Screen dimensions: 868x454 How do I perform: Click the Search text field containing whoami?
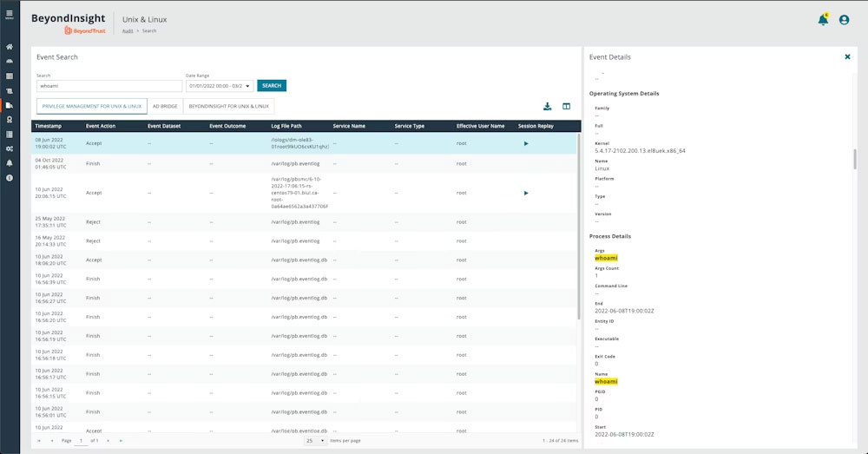pos(108,86)
